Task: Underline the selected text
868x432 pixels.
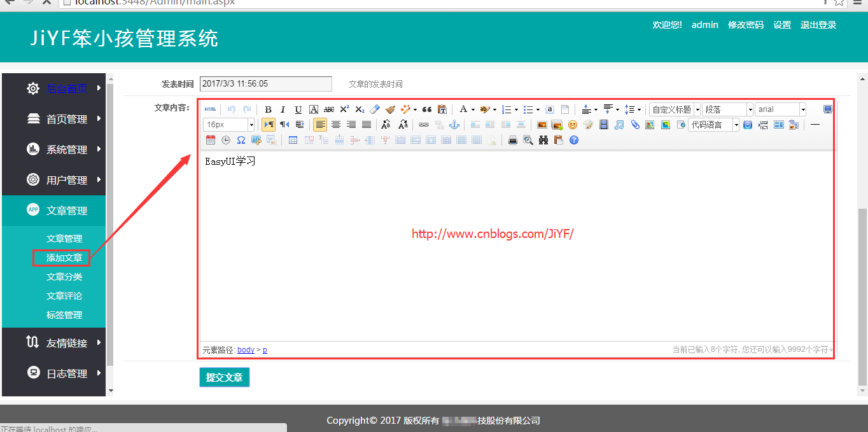Action: click(x=298, y=109)
